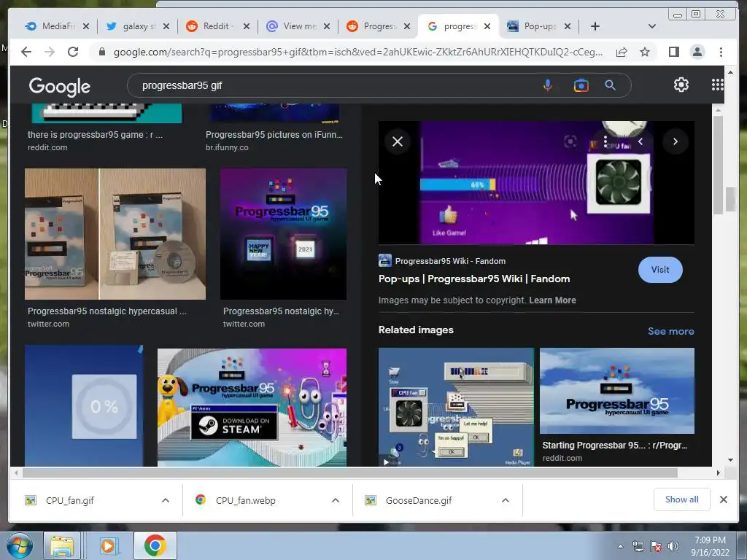
Task: Open the Windows Start menu
Action: coord(19,545)
